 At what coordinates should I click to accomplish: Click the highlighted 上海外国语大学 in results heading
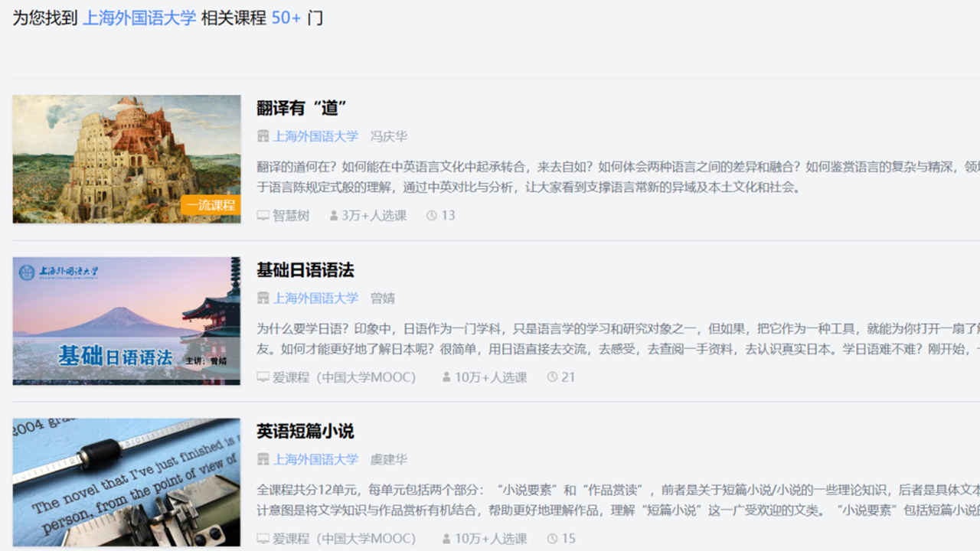tap(139, 18)
